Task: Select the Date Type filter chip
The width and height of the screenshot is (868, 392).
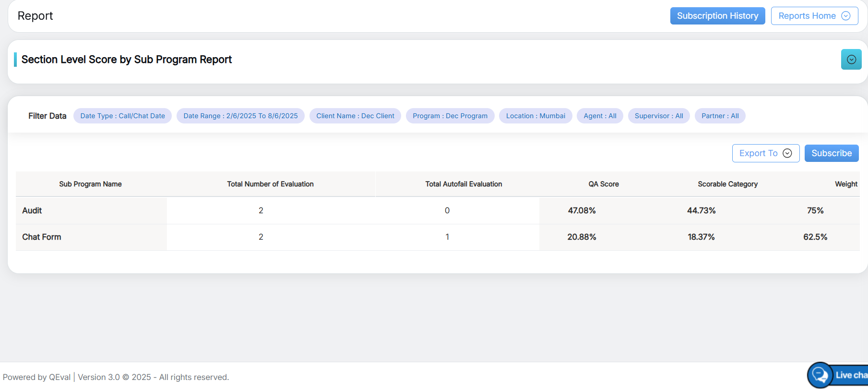Action: [122, 116]
